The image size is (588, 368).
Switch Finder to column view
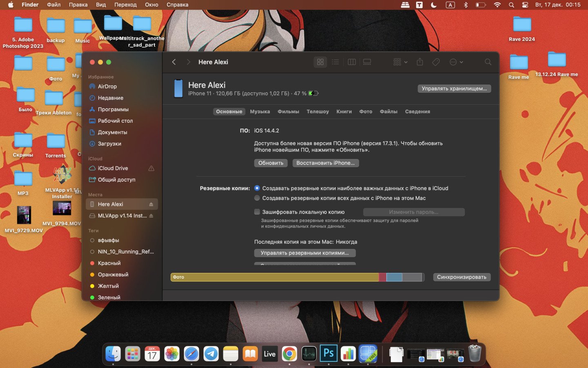click(352, 62)
